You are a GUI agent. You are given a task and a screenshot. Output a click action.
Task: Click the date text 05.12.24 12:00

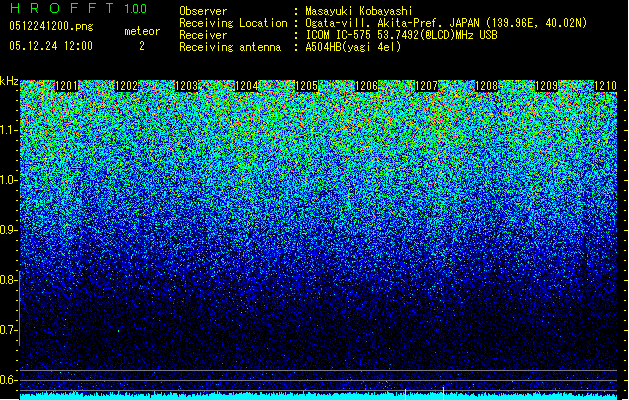(51, 46)
